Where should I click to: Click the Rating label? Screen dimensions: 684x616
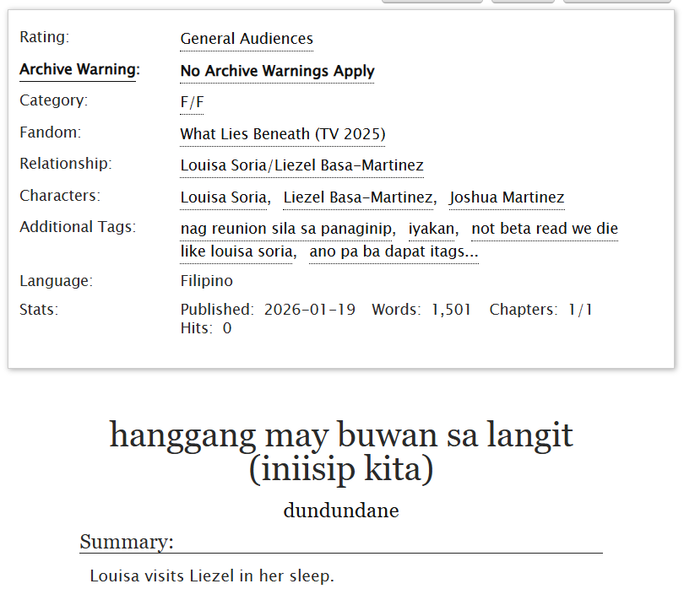pos(44,37)
